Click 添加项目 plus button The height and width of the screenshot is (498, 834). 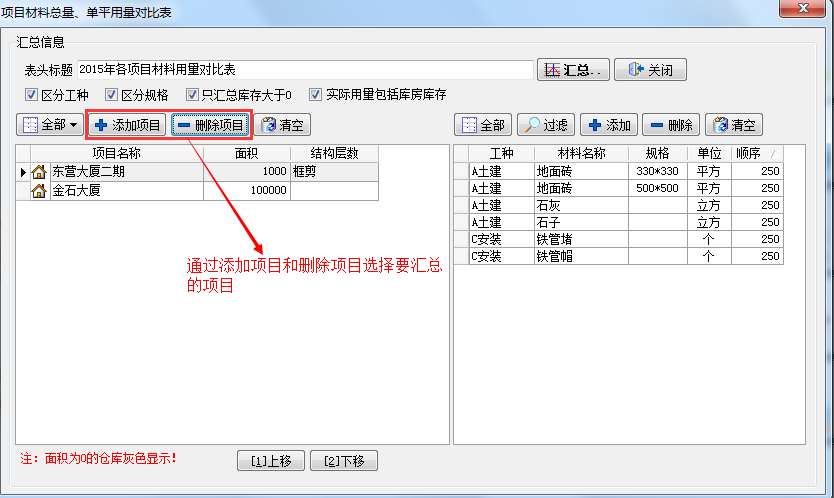[x=126, y=125]
